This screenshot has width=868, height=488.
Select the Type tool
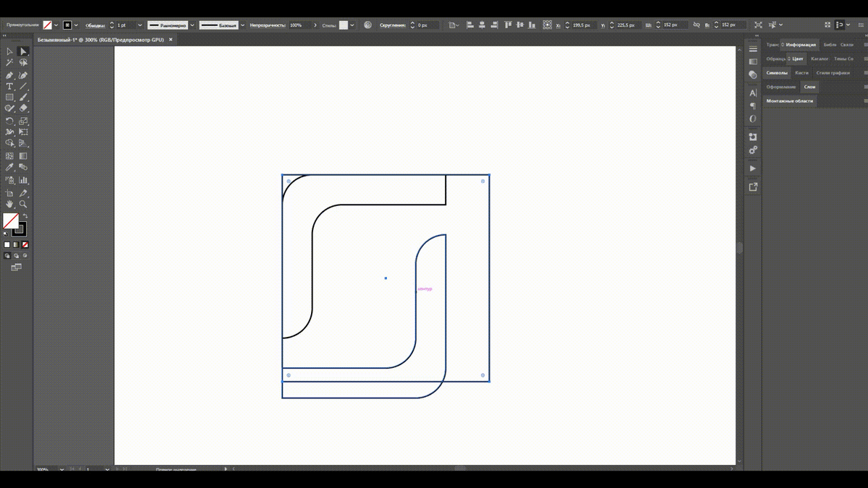tap(9, 86)
